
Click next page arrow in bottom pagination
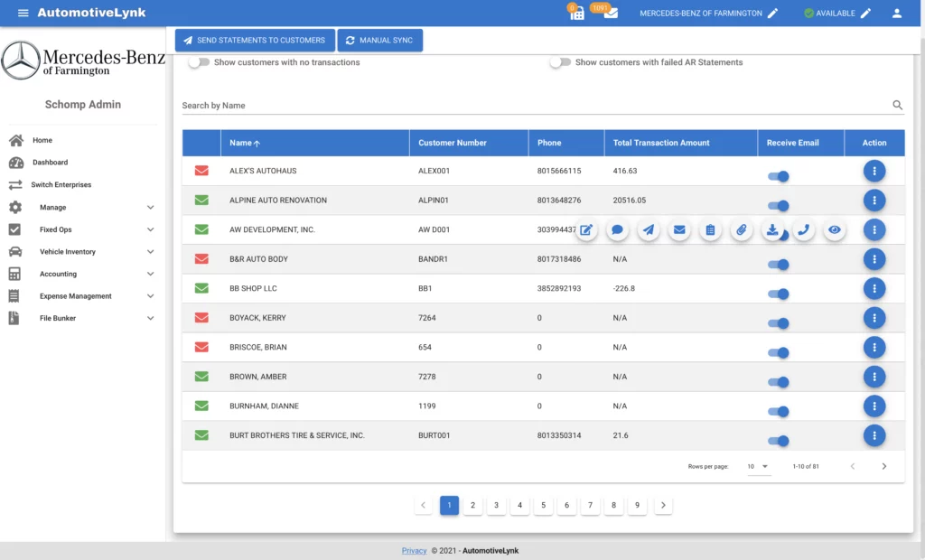(663, 505)
